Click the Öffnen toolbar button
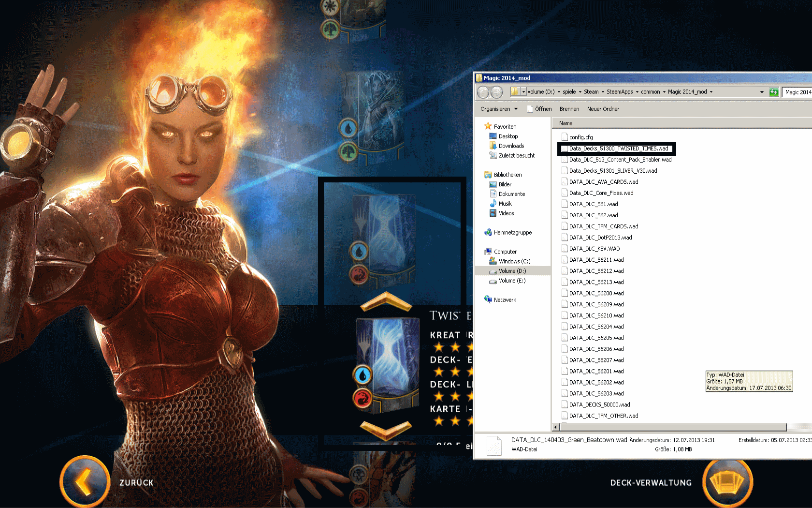Image resolution: width=812 pixels, height=508 pixels. pos(539,109)
